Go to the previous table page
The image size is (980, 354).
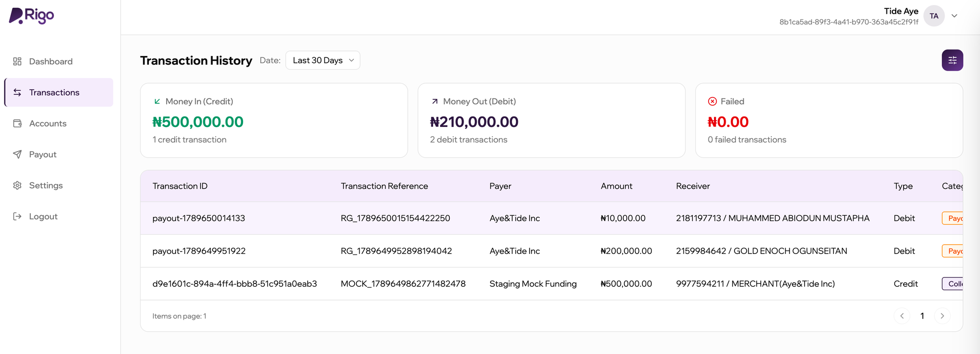click(x=902, y=316)
